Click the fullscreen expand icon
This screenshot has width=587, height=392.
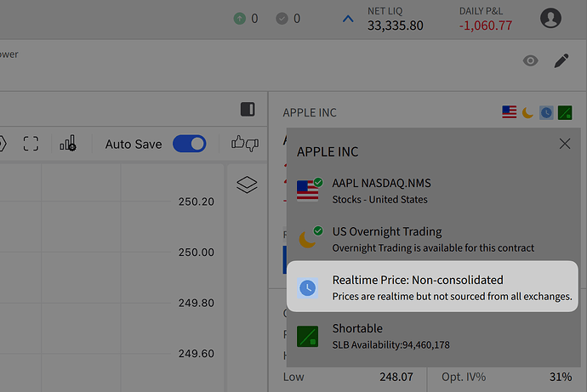coord(31,144)
